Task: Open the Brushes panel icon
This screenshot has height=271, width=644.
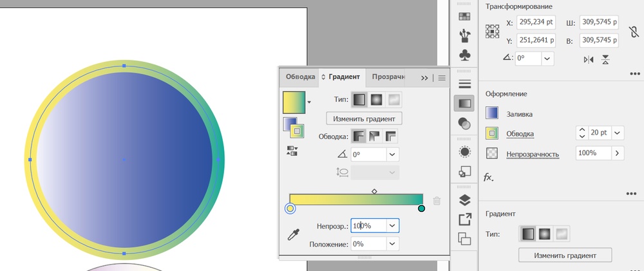Action: (464, 35)
